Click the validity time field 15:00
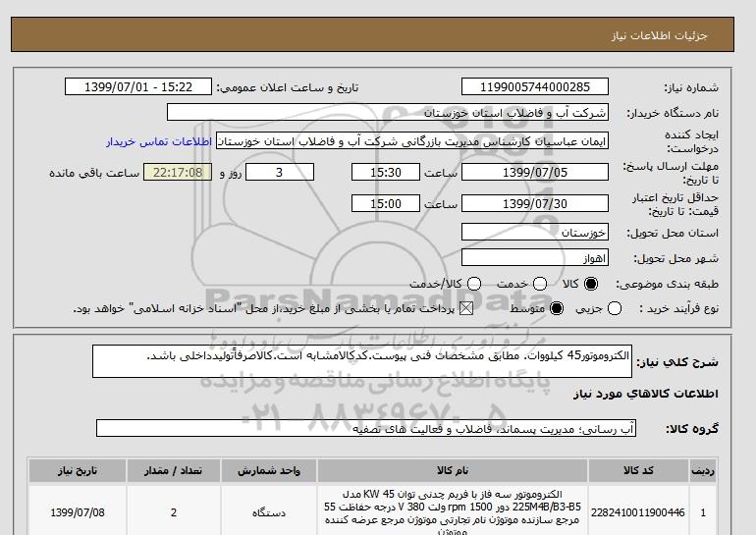Screen dimensions: 756x535 pos(386,203)
